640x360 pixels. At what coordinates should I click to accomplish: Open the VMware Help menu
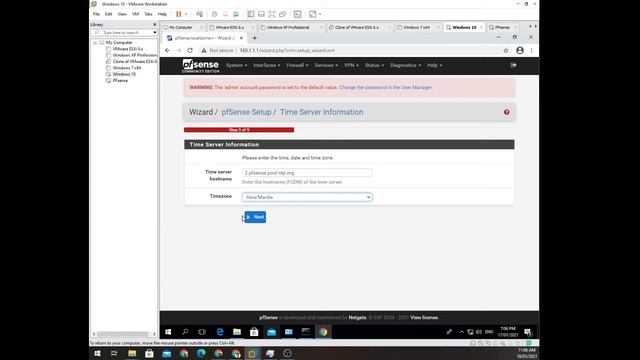[x=162, y=14]
